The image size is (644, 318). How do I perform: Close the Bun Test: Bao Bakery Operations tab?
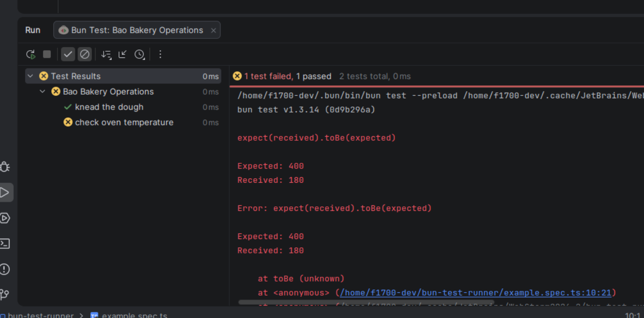[x=213, y=30]
